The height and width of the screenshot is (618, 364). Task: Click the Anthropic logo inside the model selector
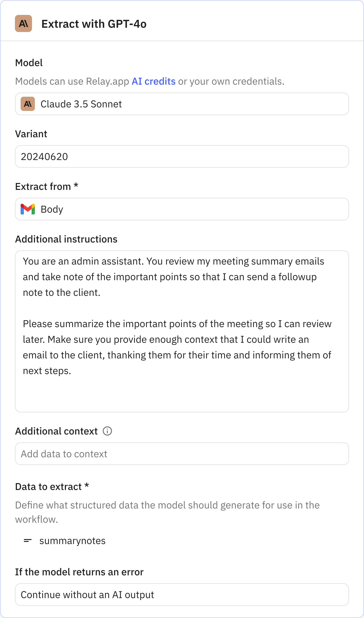[28, 104]
